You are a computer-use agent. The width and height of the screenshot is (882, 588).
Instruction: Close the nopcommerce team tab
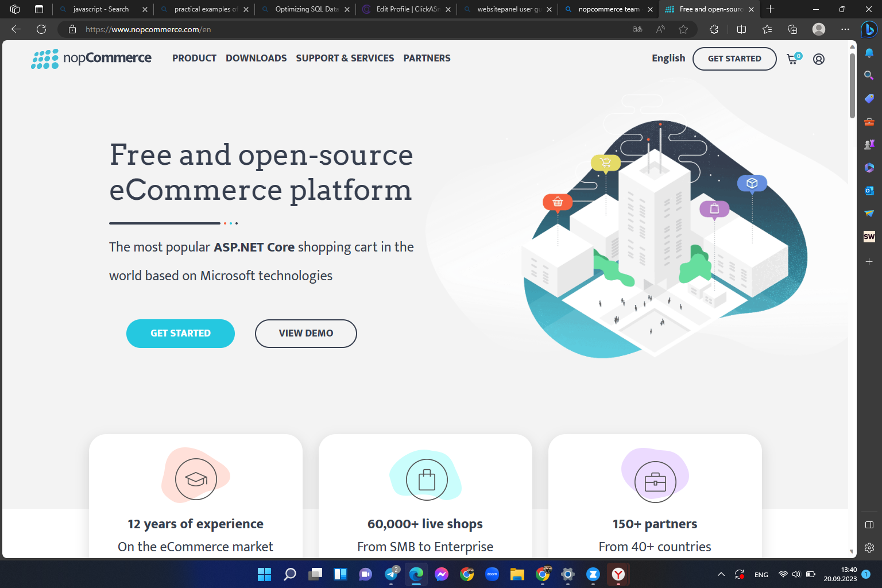(x=650, y=9)
